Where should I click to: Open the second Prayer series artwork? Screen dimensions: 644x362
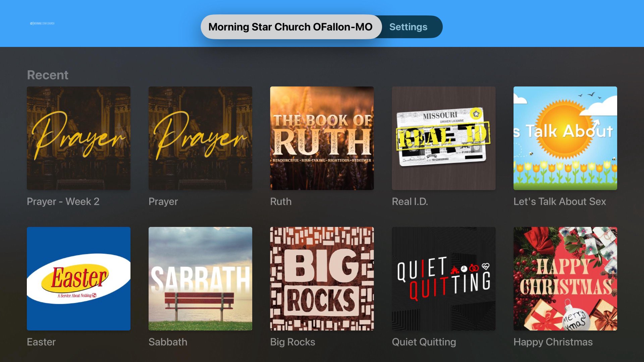click(x=200, y=138)
